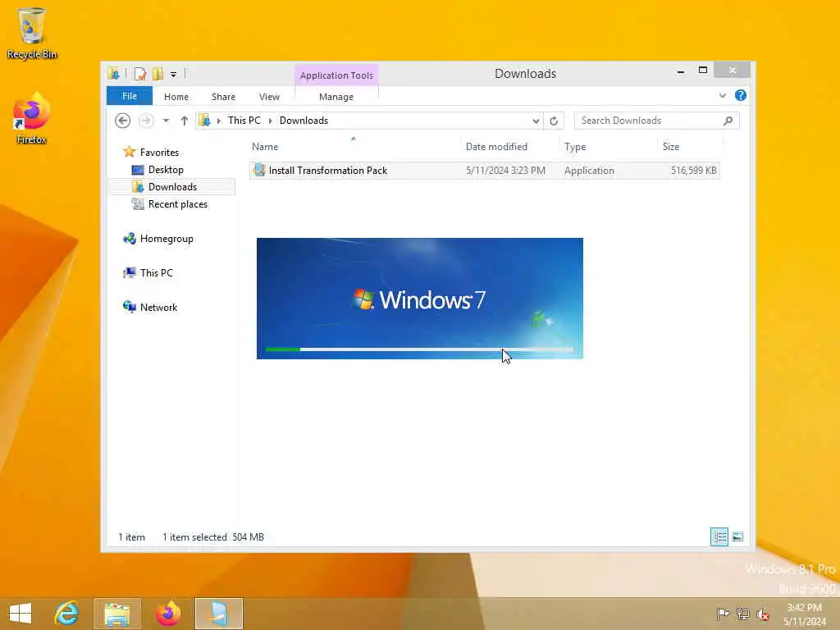Click the search magnifier icon
Image resolution: width=840 pixels, height=630 pixels.
click(x=728, y=121)
